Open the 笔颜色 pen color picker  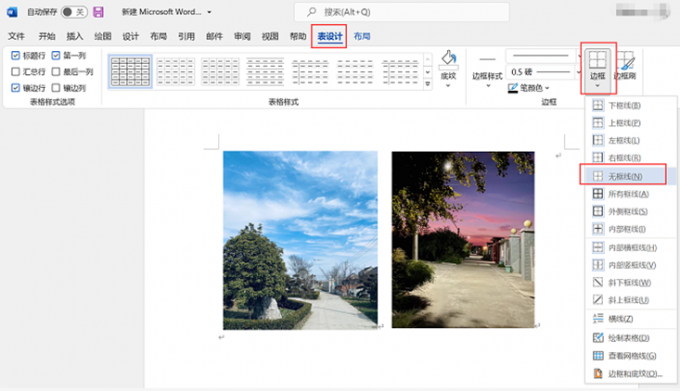(x=529, y=88)
